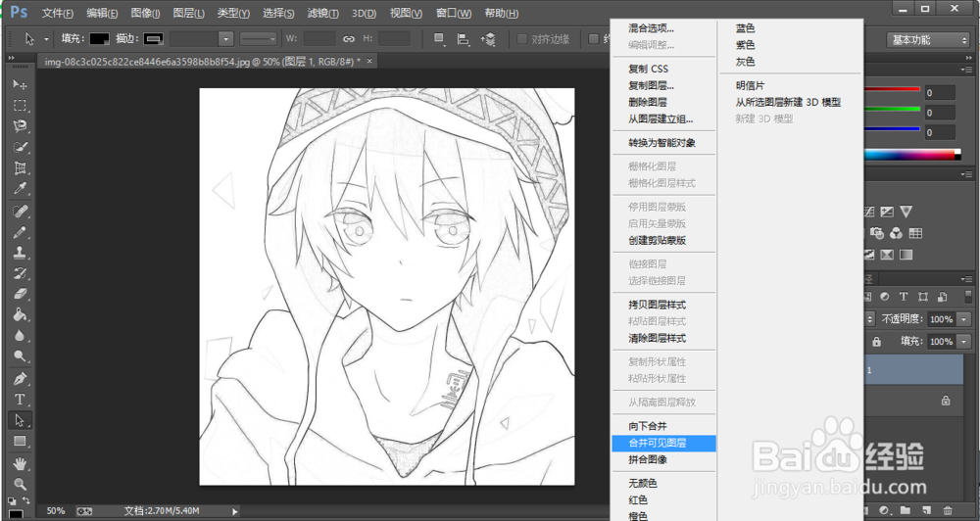Screen dimensions: 980x521
Task: Open path arrangement stack icon
Action: click(487, 39)
